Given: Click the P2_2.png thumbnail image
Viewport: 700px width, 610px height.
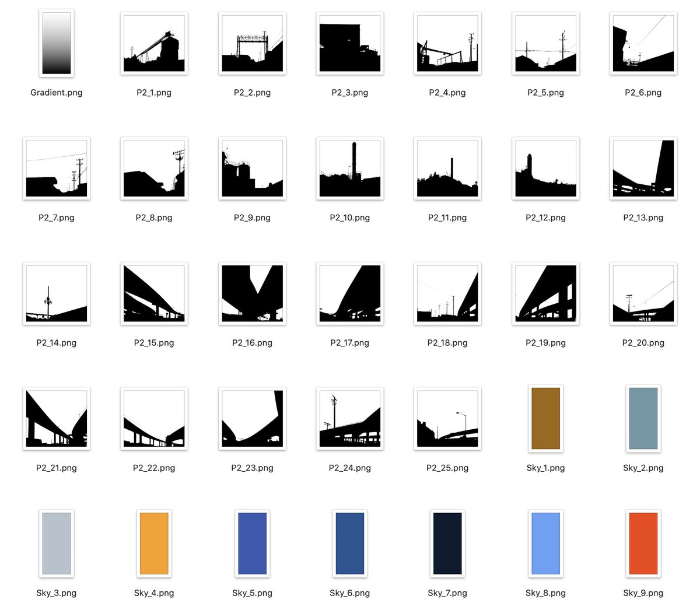Looking at the screenshot, I should point(252,43).
